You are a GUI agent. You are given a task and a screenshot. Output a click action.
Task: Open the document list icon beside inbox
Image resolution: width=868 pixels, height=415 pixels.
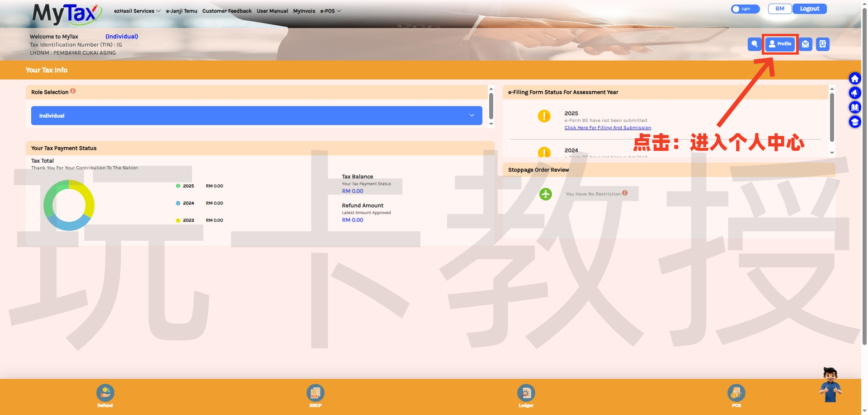point(823,44)
